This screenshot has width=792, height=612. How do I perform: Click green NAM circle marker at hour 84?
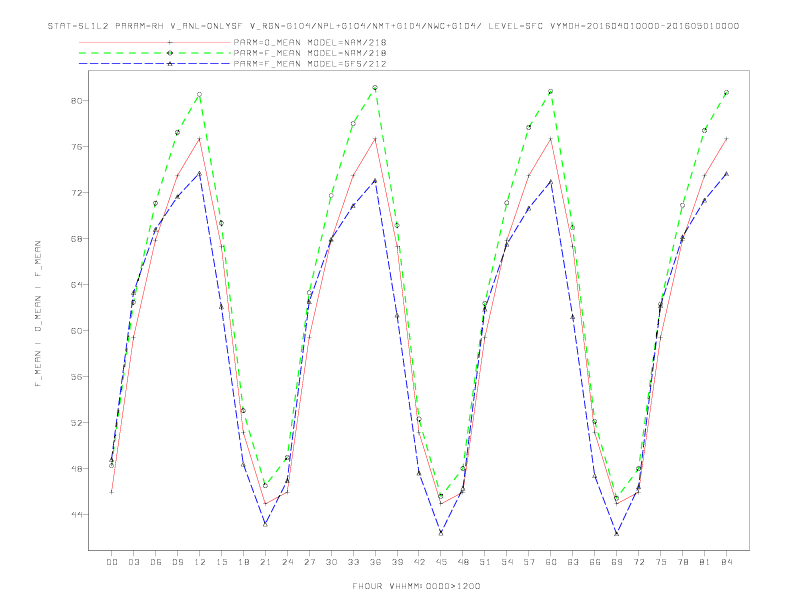pyautogui.click(x=726, y=92)
